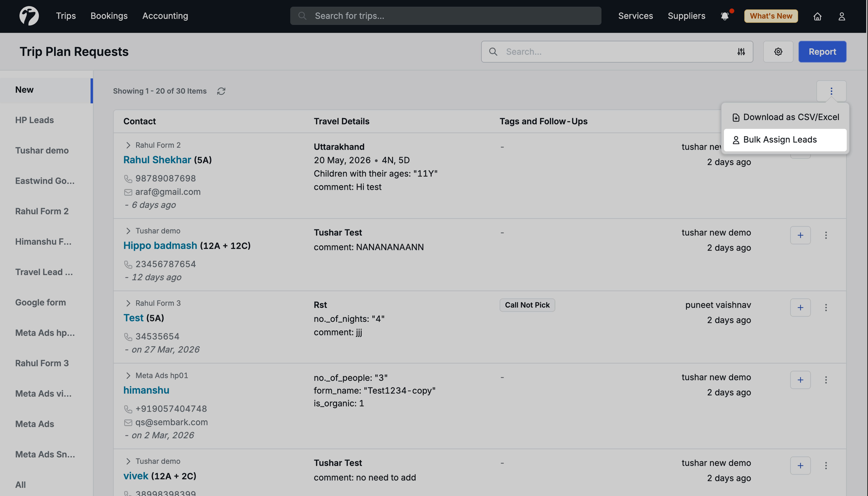Open Google form sidebar tab
868x496 pixels.
pyautogui.click(x=46, y=303)
